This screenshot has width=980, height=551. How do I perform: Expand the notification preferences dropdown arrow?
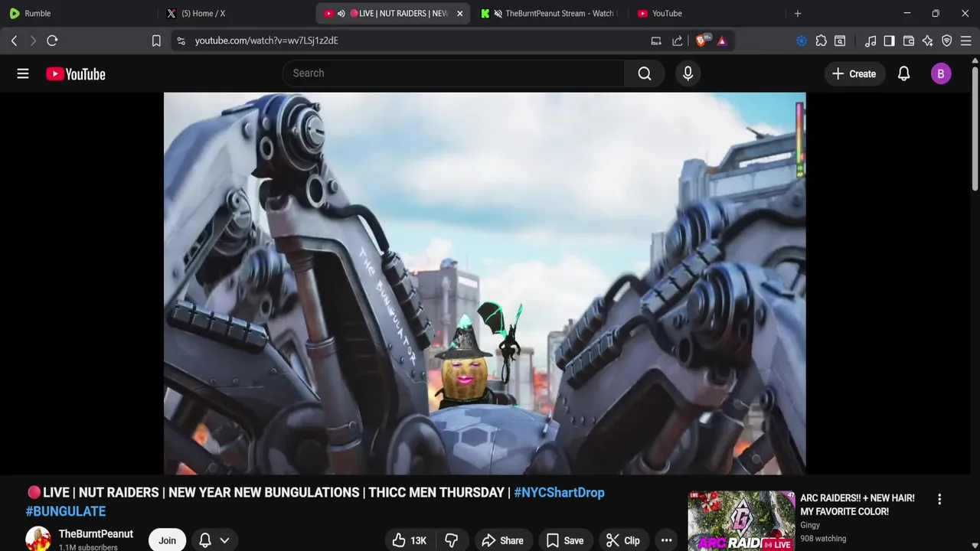(x=224, y=540)
